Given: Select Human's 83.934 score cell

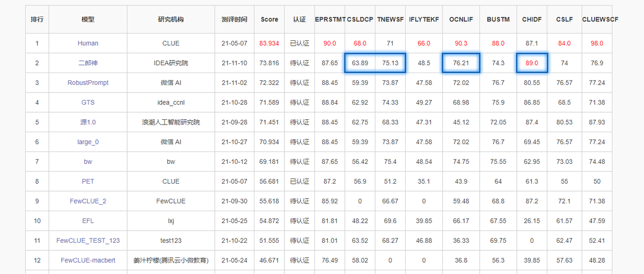Looking at the screenshot, I should pos(269,44).
